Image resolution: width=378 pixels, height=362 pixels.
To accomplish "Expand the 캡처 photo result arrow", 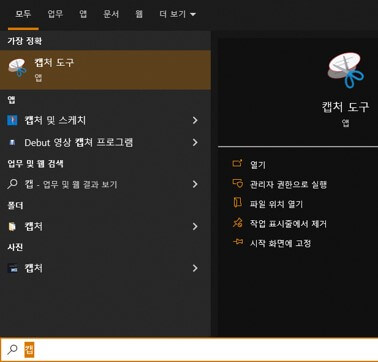I will point(195,268).
